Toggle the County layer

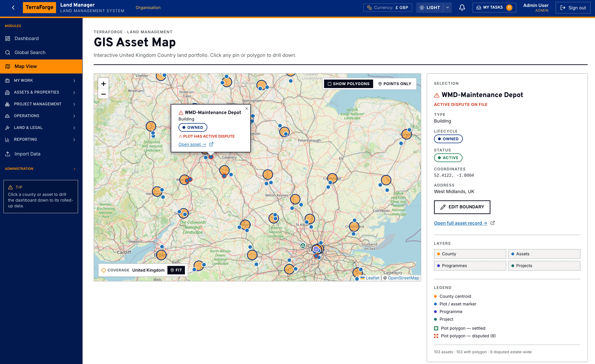(470, 254)
